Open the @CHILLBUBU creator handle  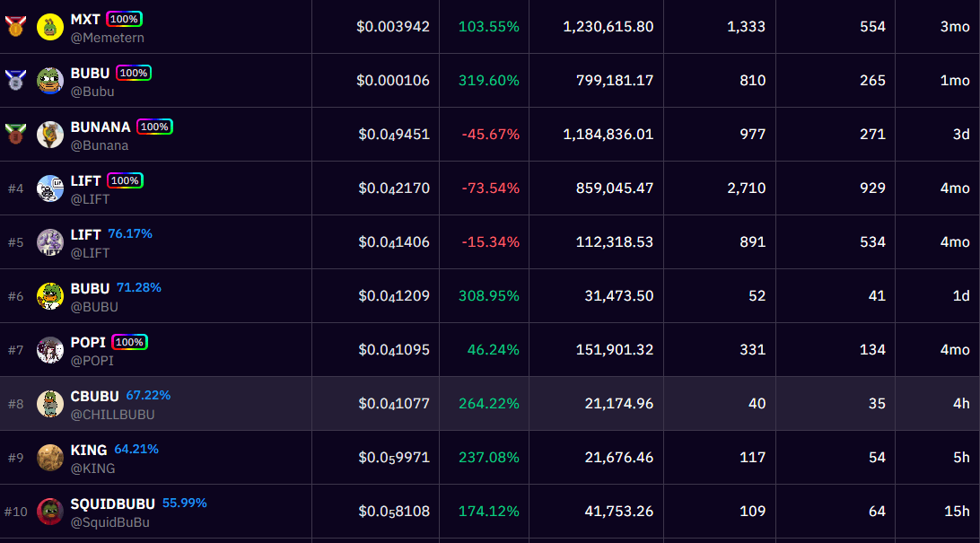point(112,415)
